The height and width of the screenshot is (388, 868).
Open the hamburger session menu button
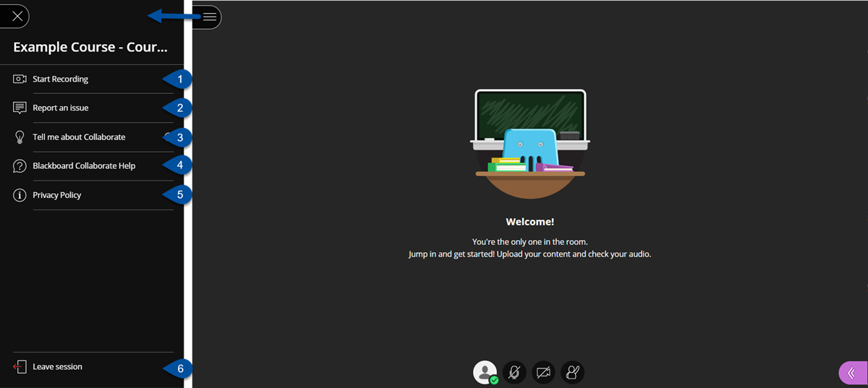click(209, 17)
